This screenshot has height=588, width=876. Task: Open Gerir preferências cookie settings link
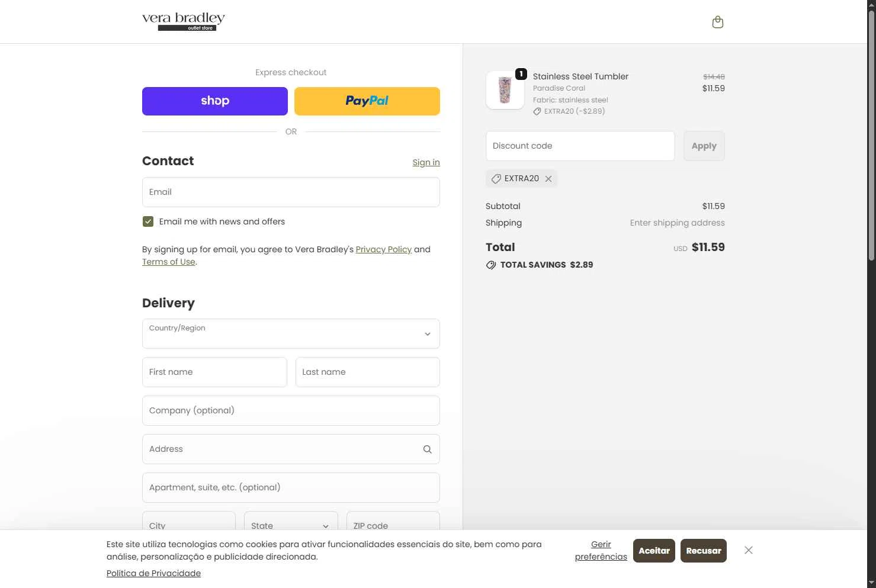coord(601,550)
